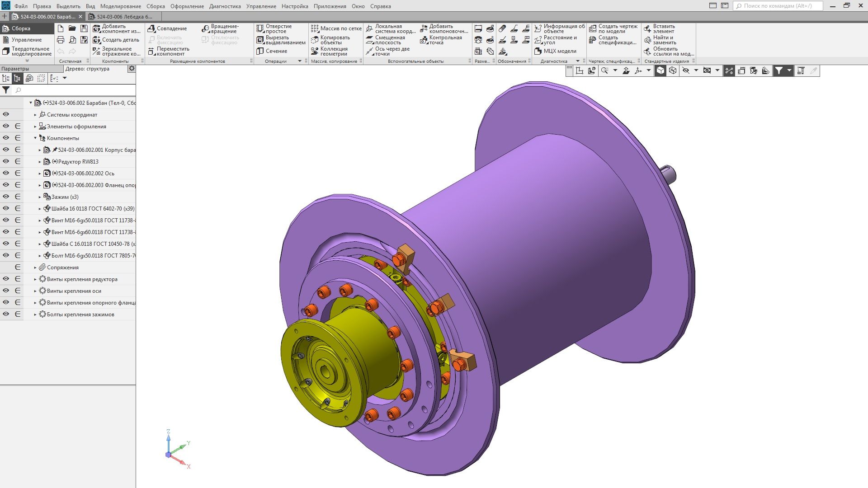Image resolution: width=868 pixels, height=488 pixels.
Task: Click Переместить компонент button
Action: point(169,51)
